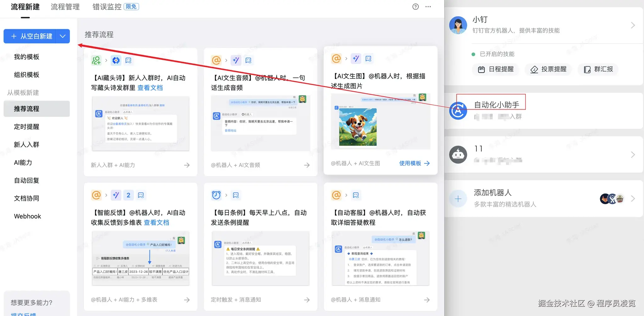Image resolution: width=644 pixels, height=316 pixels.
Task: Click the avatar of robot 11
Action: click(458, 155)
